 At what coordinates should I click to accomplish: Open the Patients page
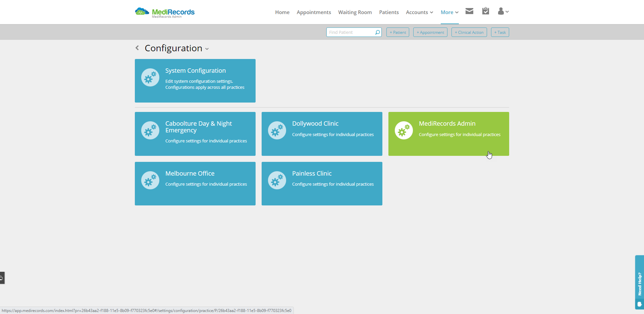(x=389, y=12)
